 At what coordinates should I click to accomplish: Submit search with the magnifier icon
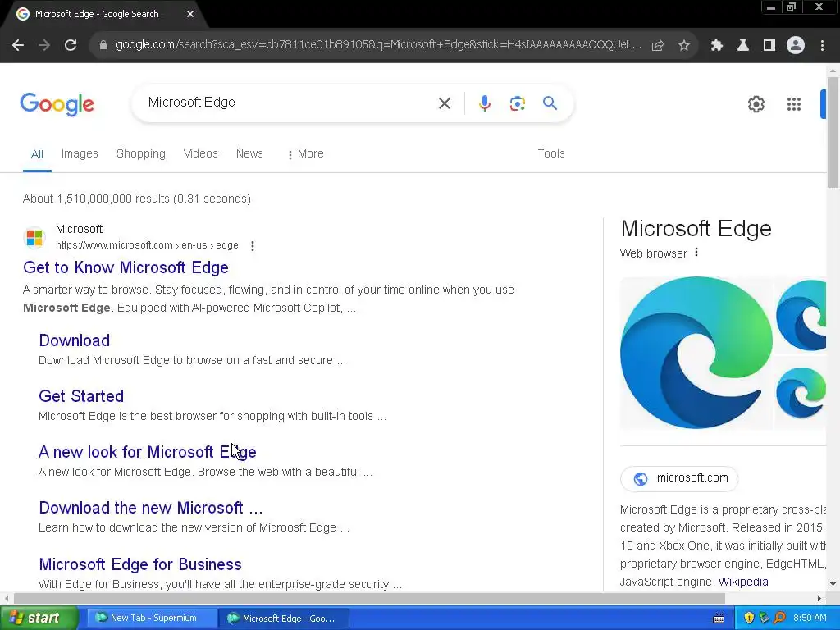coord(550,103)
